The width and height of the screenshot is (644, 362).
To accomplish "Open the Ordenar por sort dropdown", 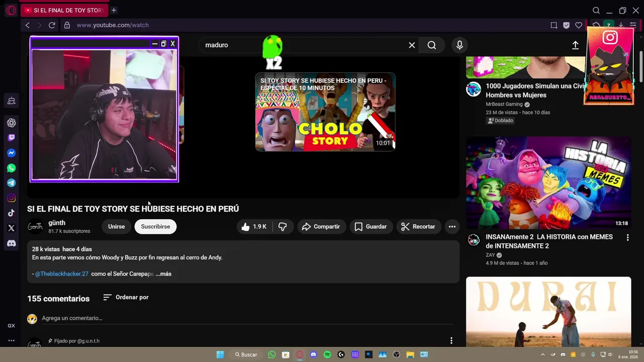I will pos(126,297).
